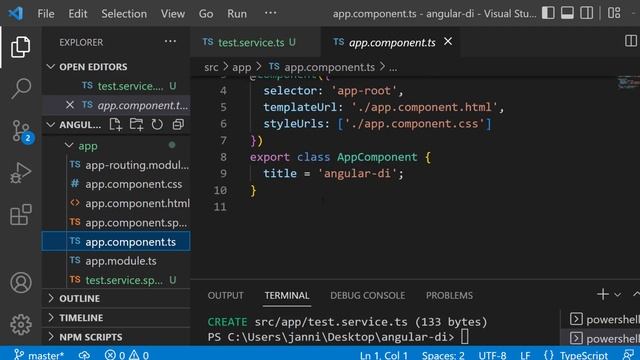Open app.module.ts in explorer

click(116, 261)
